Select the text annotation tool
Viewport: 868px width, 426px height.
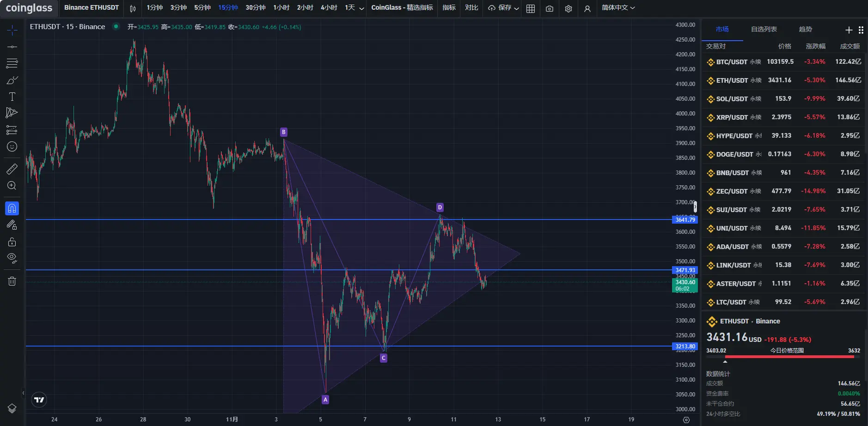(x=12, y=97)
